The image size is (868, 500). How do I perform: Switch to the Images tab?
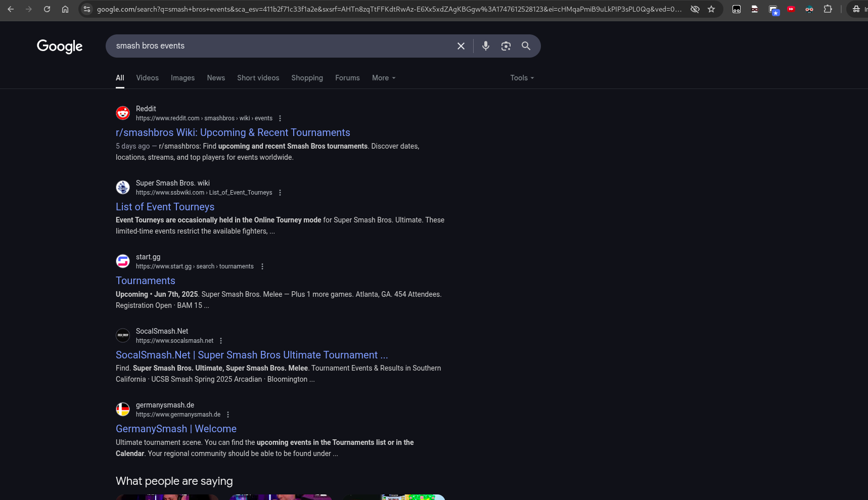(x=182, y=78)
